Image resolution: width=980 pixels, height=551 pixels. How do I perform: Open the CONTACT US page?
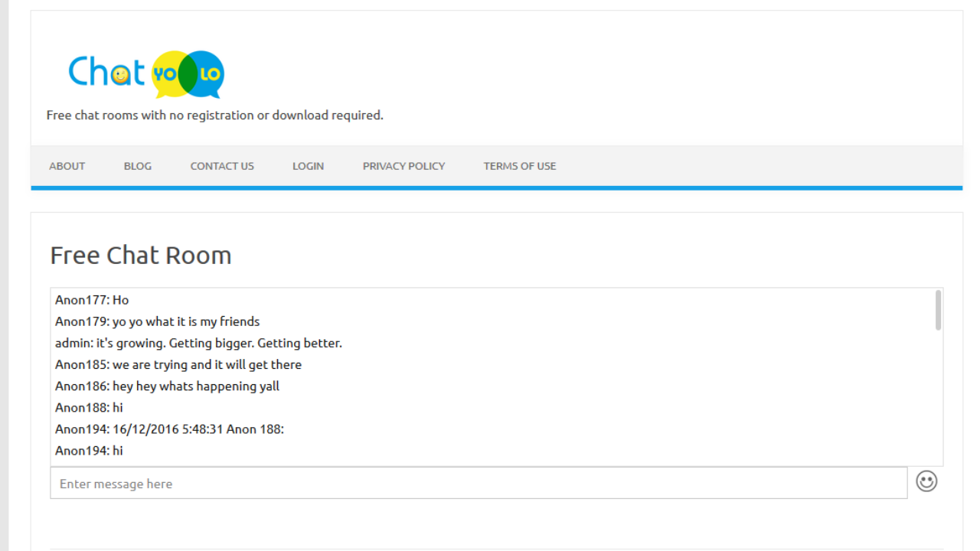tap(222, 166)
